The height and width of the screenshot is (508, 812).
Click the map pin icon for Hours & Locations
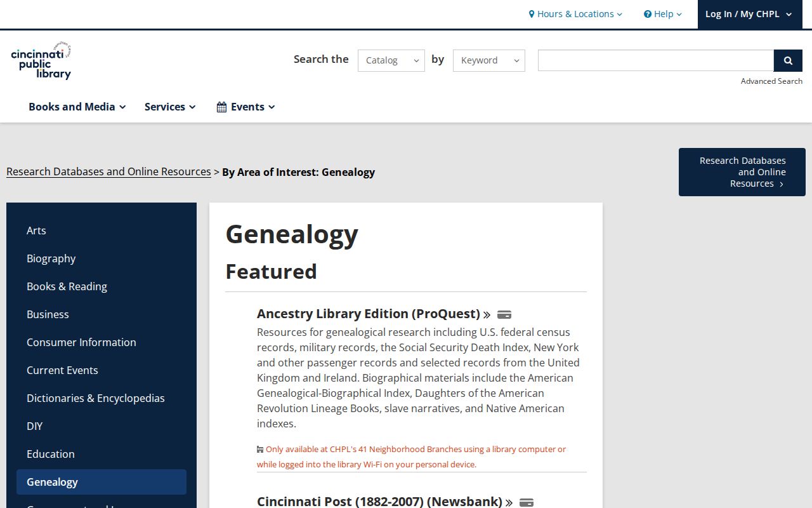pyautogui.click(x=532, y=14)
